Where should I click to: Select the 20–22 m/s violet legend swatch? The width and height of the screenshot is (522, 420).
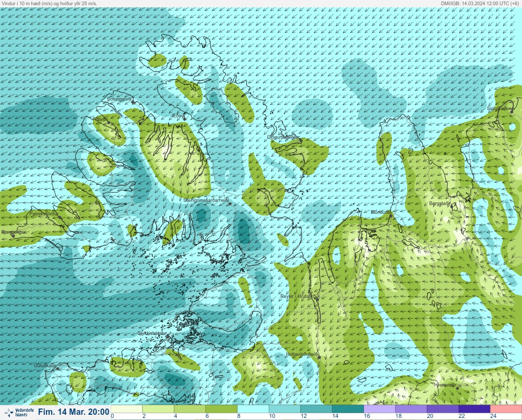pyautogui.click(x=443, y=409)
